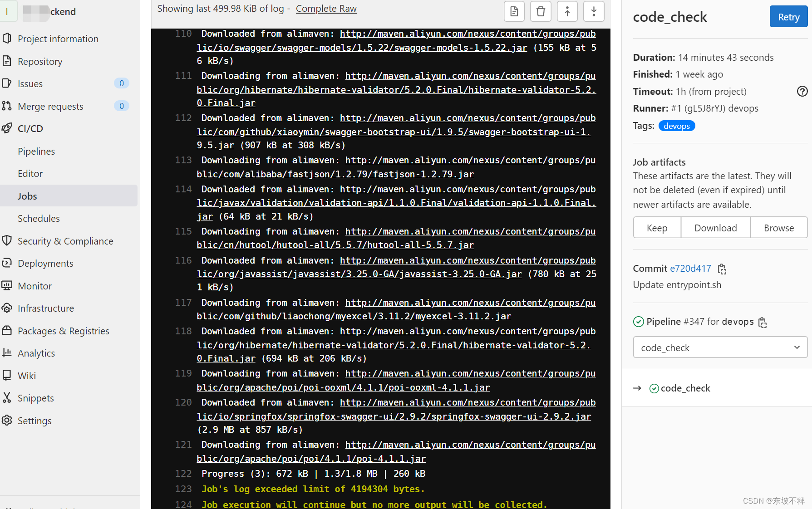812x509 pixels.
Task: Click the Repository sidebar icon
Action: [7, 61]
